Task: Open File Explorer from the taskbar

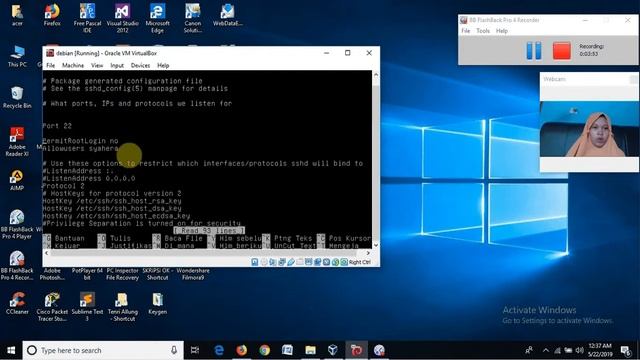Action: [310, 350]
